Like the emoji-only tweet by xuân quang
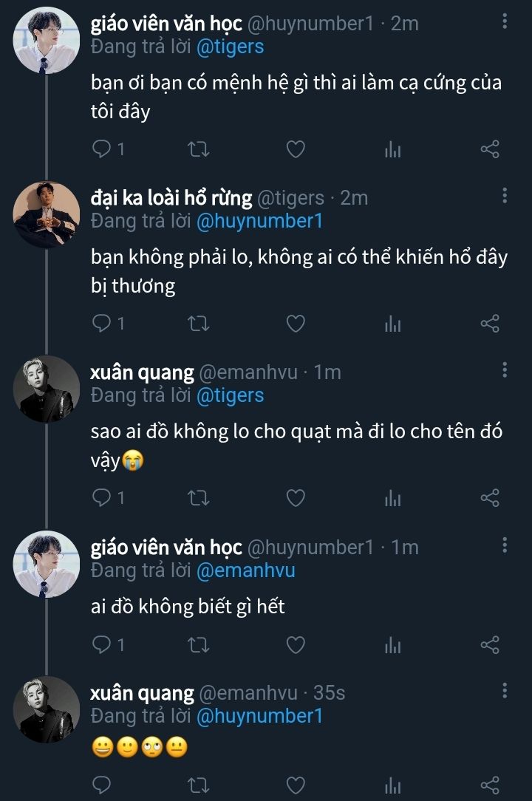The height and width of the screenshot is (801, 532). [296, 784]
